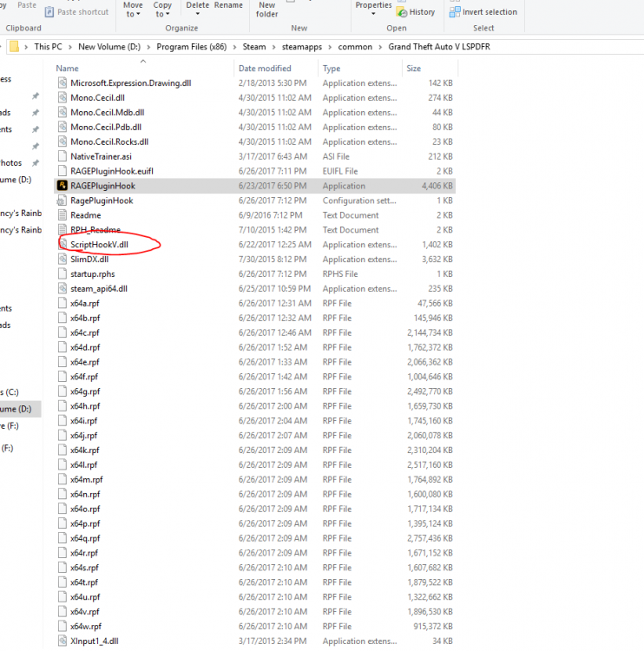644x651 pixels.
Task: Select x64k.rpf in the file list
Action: pyautogui.click(x=255, y=450)
